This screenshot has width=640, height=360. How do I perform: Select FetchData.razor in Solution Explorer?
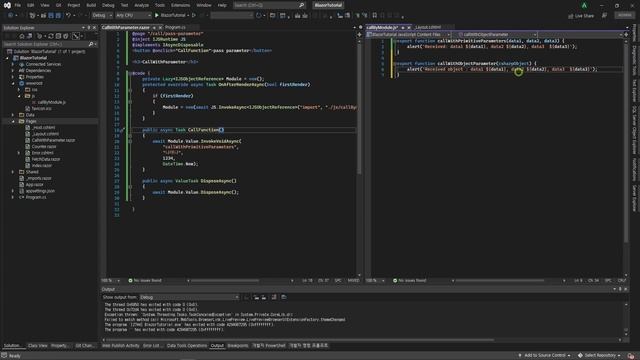click(x=46, y=159)
